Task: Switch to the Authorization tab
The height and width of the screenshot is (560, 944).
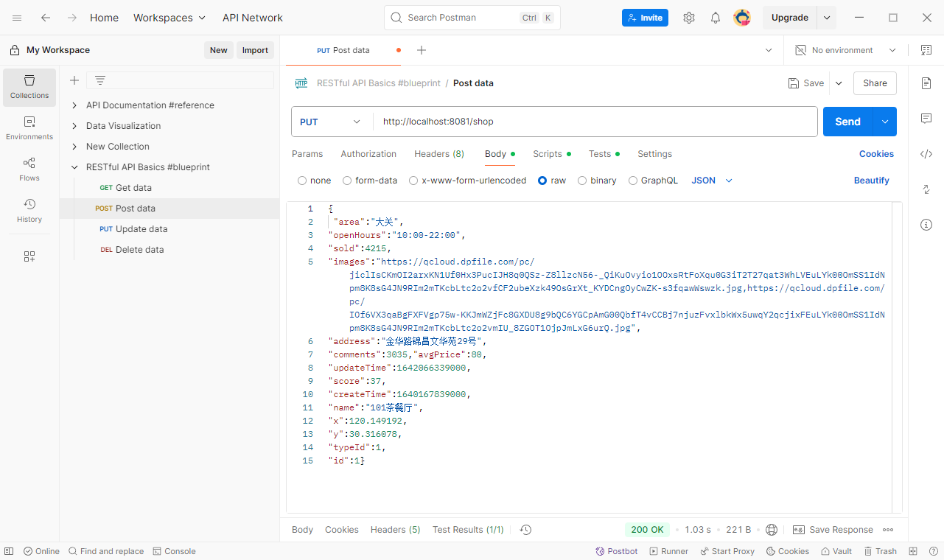Action: [x=368, y=154]
